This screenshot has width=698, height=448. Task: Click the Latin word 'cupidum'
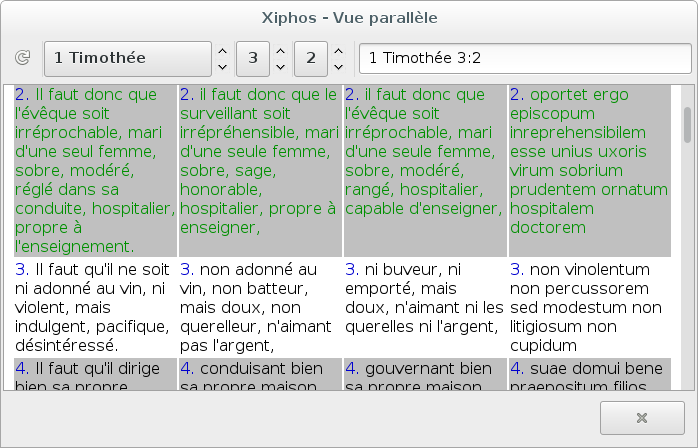pyautogui.click(x=543, y=346)
